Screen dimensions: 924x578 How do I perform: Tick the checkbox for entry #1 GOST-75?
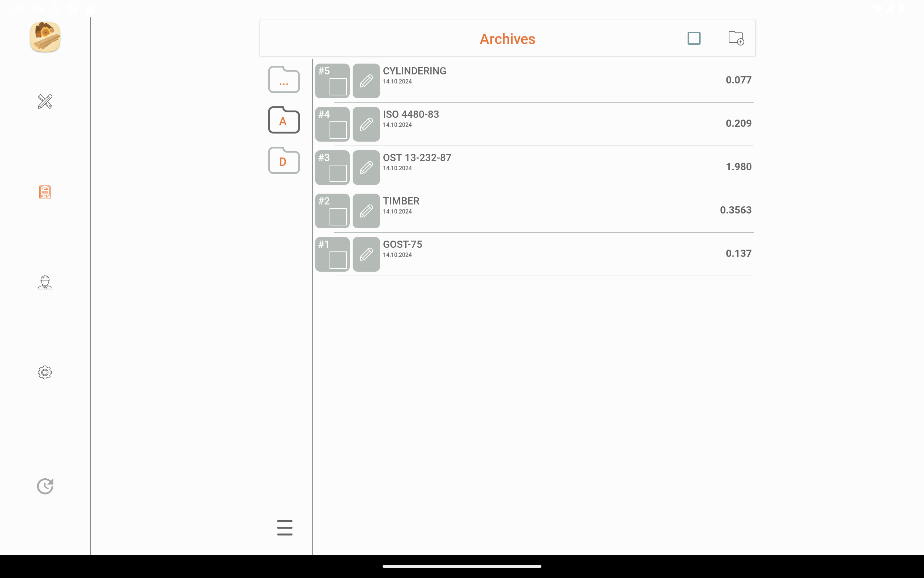(x=338, y=260)
